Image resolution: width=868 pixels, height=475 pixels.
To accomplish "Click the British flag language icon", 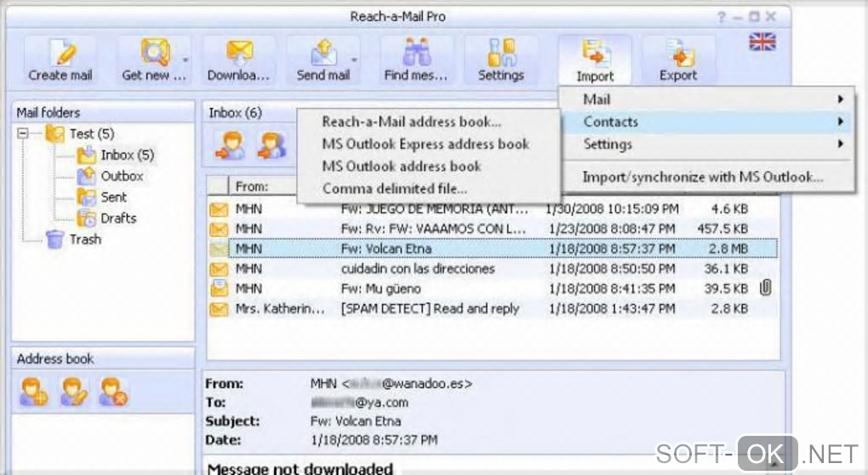I will click(x=762, y=42).
